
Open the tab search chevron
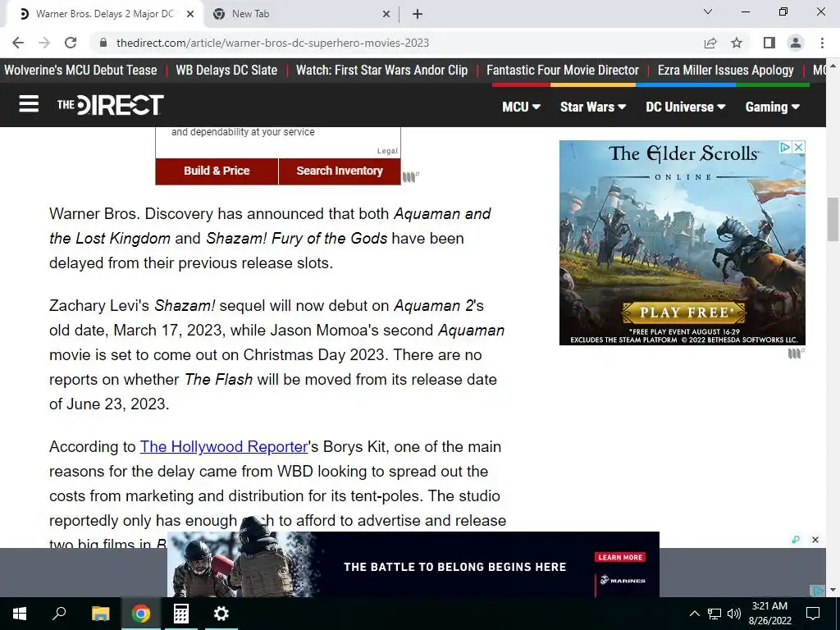tap(708, 11)
